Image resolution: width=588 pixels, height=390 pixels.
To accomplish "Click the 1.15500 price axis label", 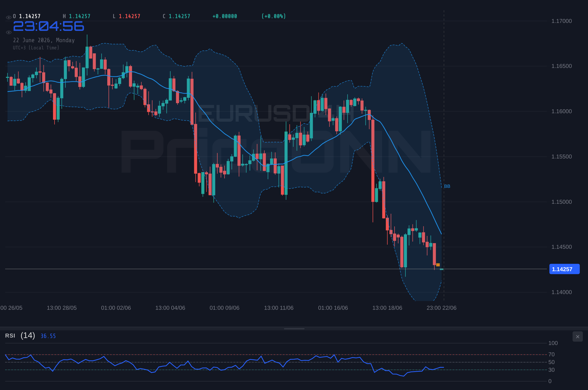I will [562, 157].
